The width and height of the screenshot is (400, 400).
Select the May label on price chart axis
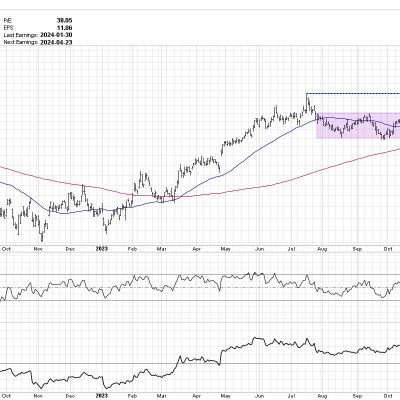[x=226, y=249]
